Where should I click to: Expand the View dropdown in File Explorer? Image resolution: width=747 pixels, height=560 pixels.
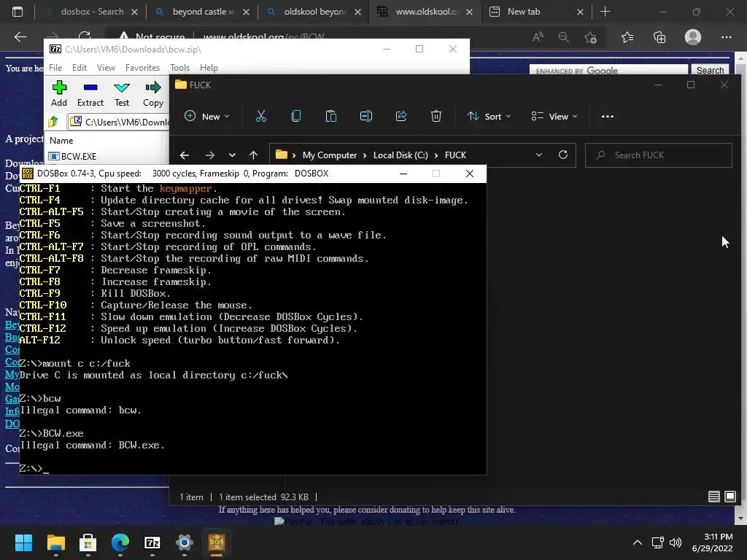[x=554, y=116]
